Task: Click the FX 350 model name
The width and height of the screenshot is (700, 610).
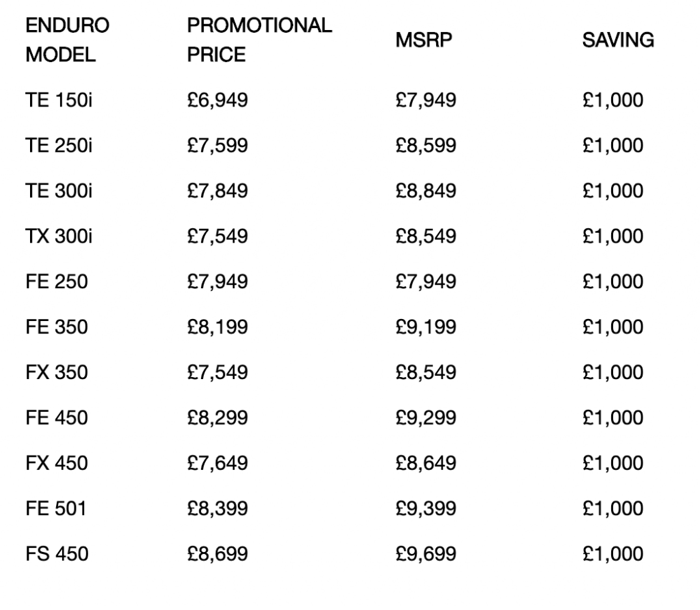Action: coord(57,372)
